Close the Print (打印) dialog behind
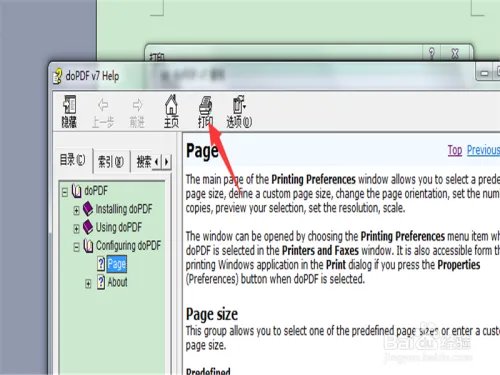 coord(455,53)
